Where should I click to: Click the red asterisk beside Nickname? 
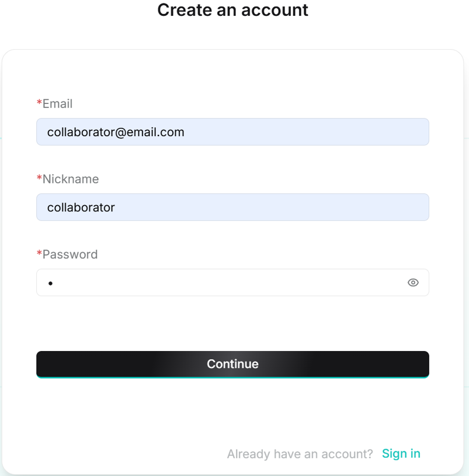39,179
